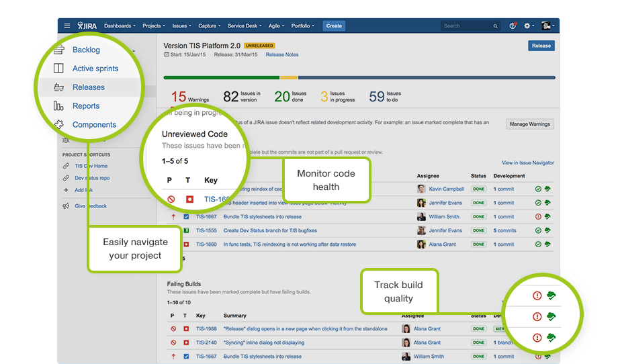Open the help icon with red badge
Screen dimensions: 618x364
513,26
